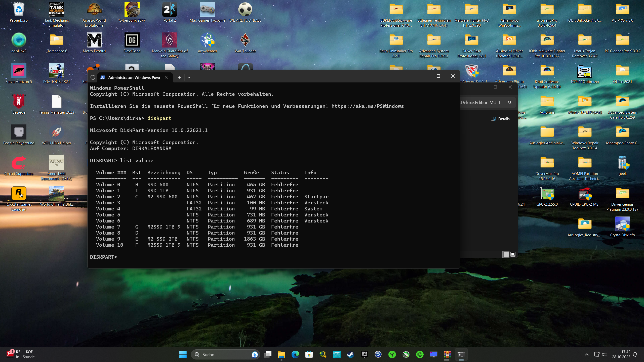644x362 pixels.
Task: Show hidden system tray icons chevron
Action: click(587, 354)
